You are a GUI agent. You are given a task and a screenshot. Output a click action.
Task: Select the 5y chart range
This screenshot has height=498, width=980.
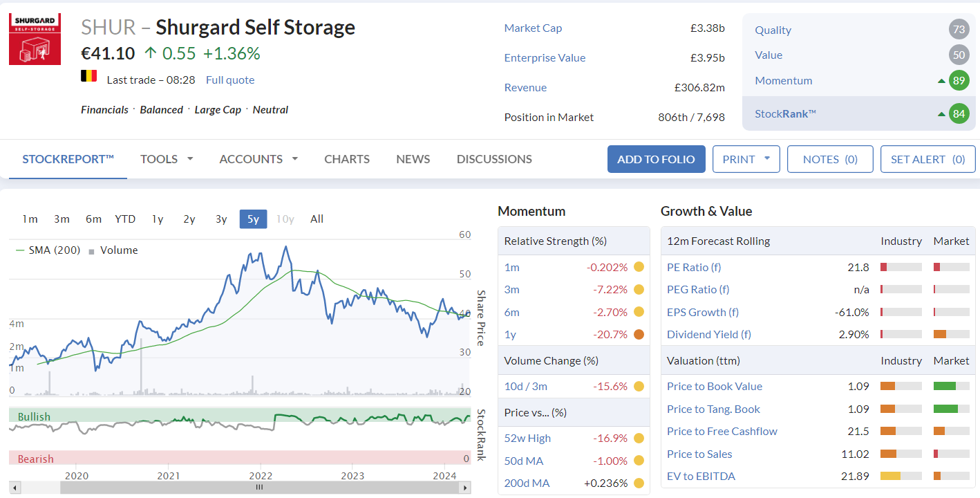253,219
